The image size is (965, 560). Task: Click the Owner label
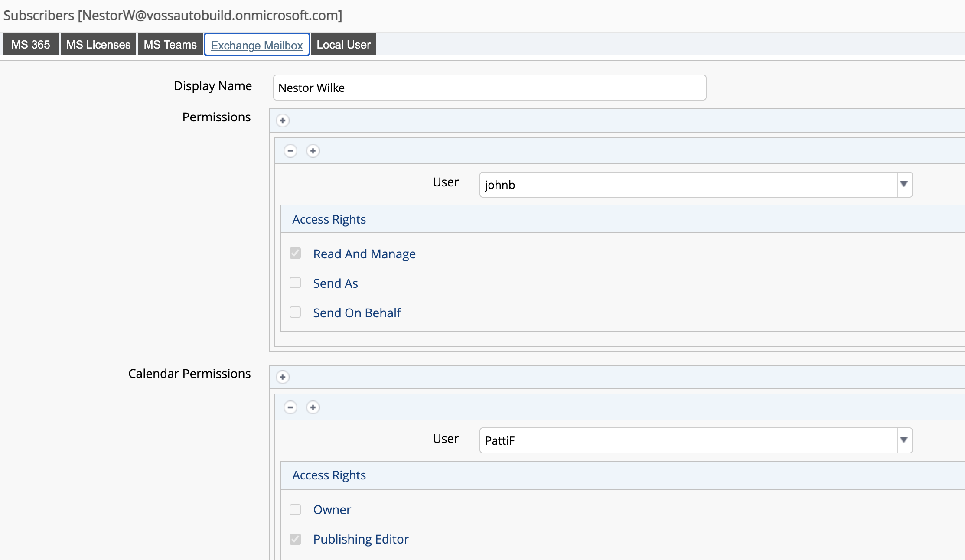click(332, 510)
